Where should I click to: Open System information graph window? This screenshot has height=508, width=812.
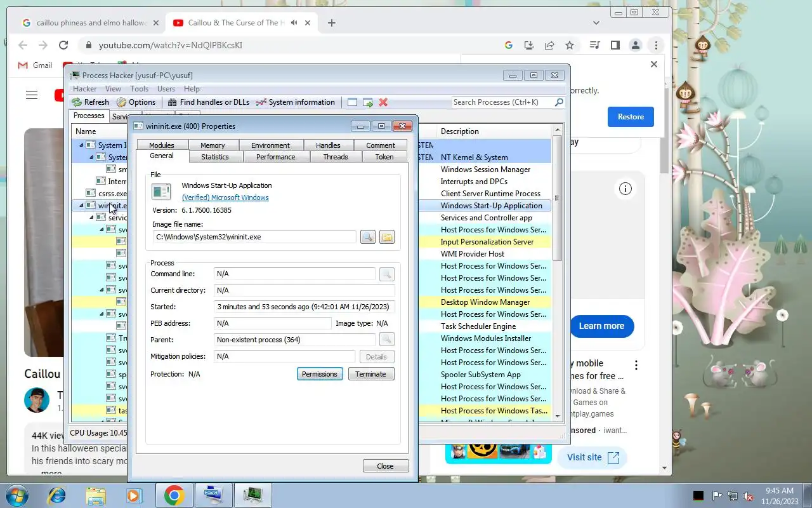coord(295,102)
